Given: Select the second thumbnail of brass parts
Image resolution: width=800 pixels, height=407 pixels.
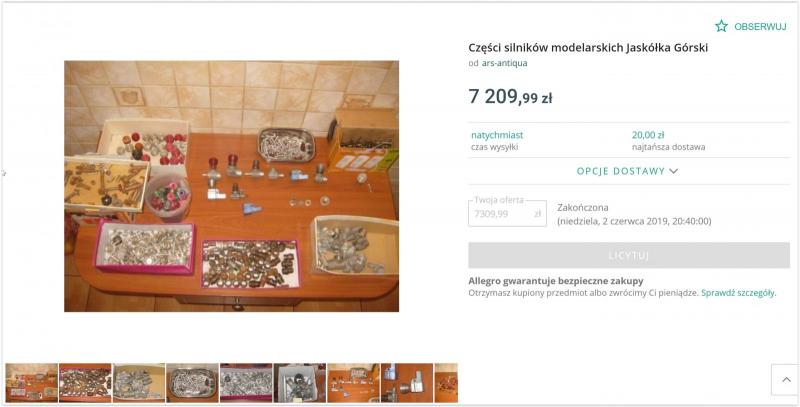Looking at the screenshot, I should (85, 383).
